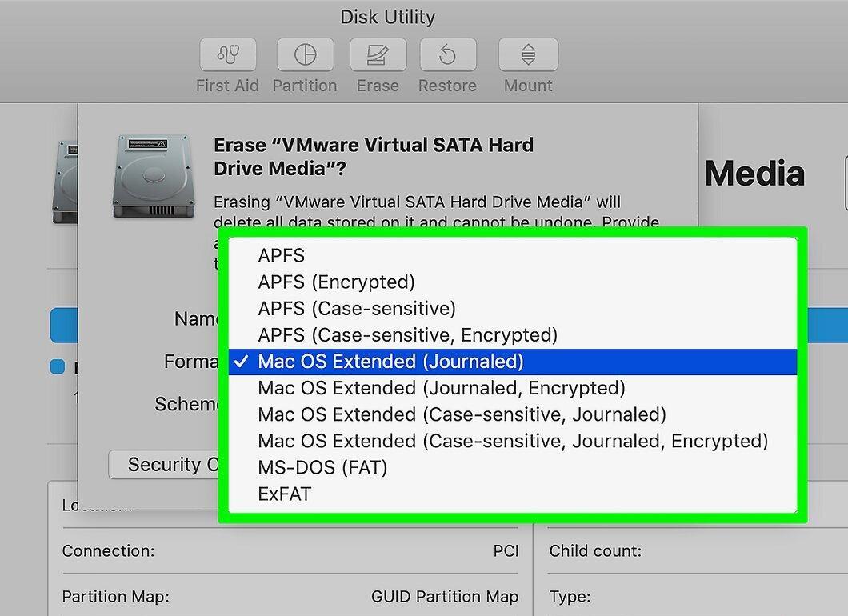
Task: Select the partially hidden drive icon behind the dialog
Action: (x=65, y=182)
